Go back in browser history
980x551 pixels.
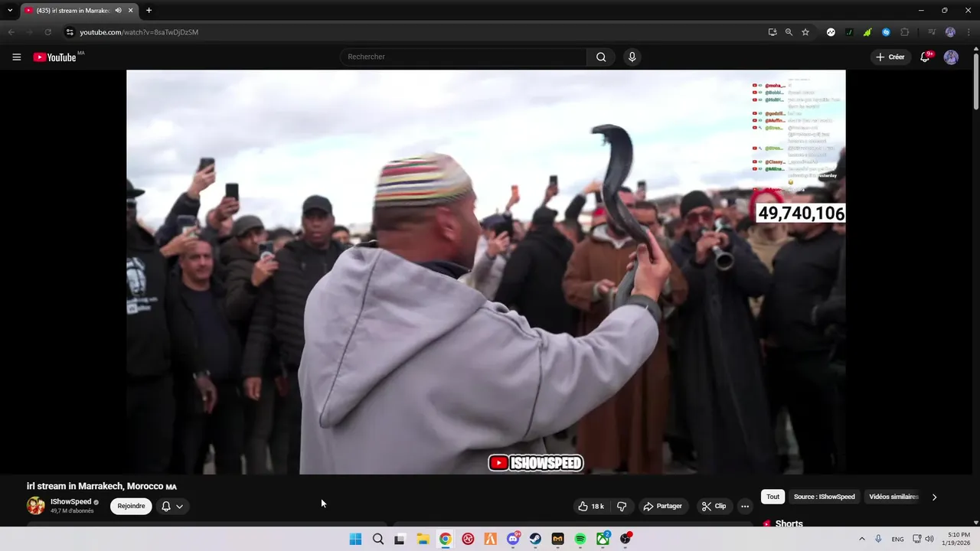point(11,32)
